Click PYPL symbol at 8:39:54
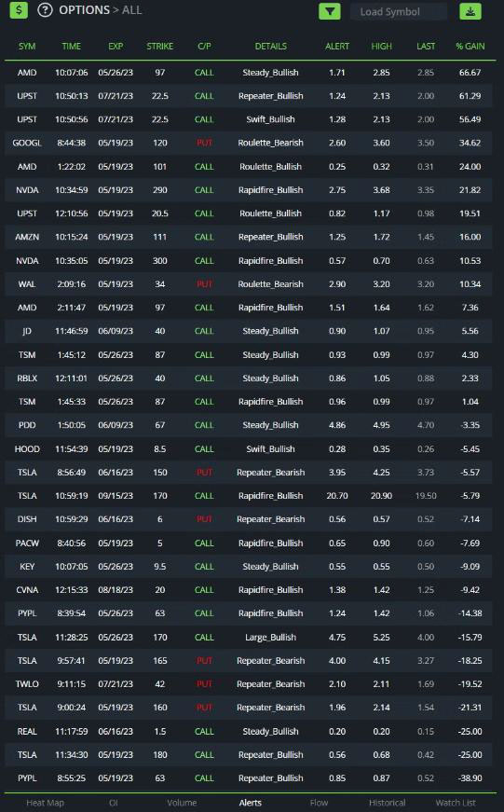Viewport: 504px width, 812px height. click(27, 613)
